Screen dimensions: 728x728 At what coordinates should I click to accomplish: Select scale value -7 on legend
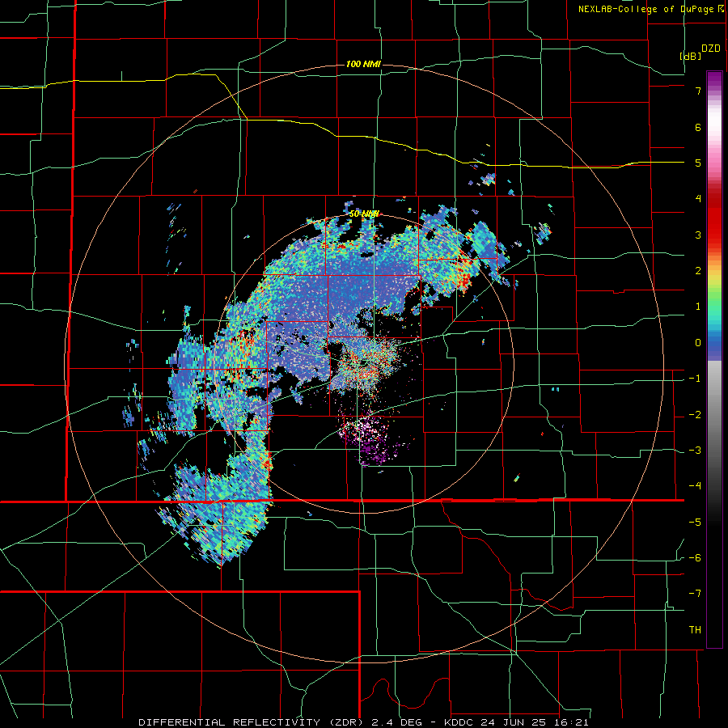pos(695,594)
